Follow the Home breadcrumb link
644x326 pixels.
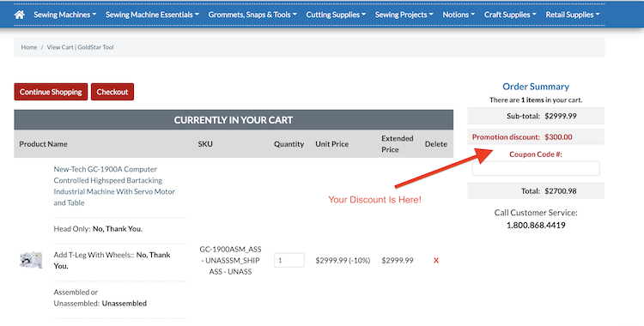coord(29,47)
